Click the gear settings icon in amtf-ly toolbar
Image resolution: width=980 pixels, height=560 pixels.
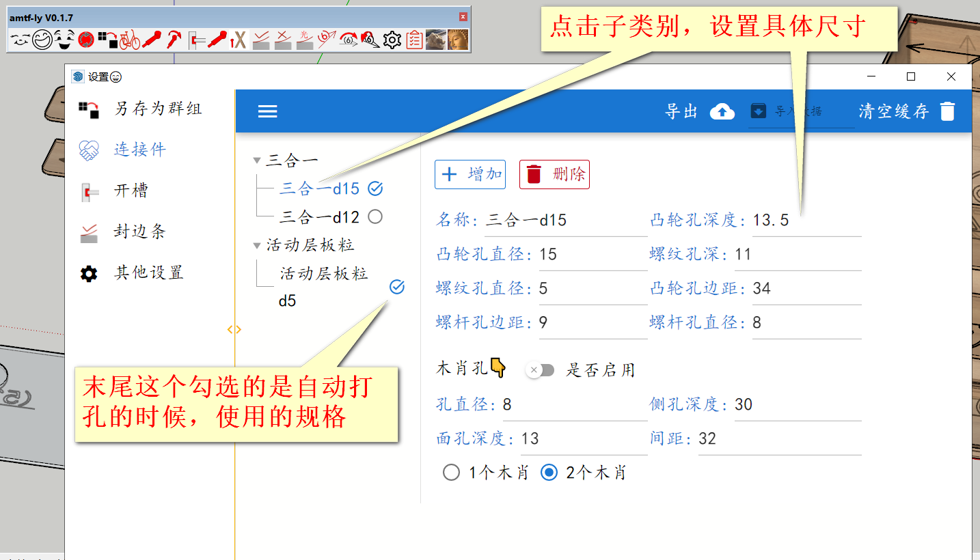[x=392, y=40]
